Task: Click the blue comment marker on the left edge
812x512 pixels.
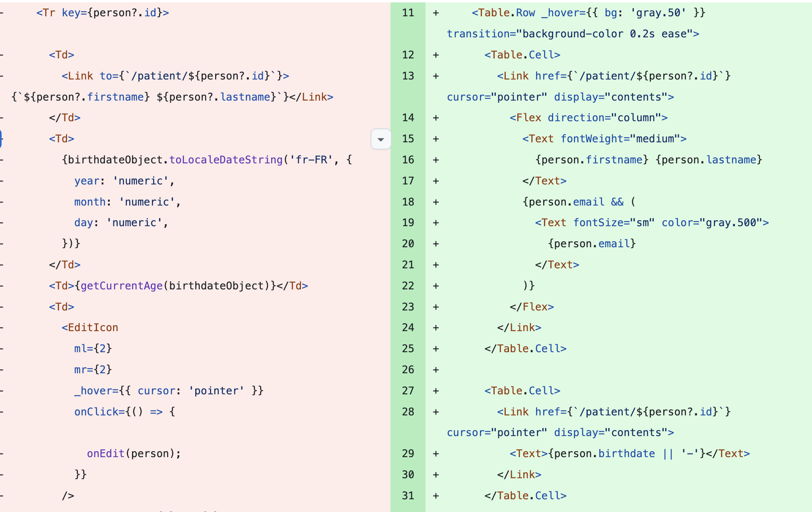Action: (2, 139)
